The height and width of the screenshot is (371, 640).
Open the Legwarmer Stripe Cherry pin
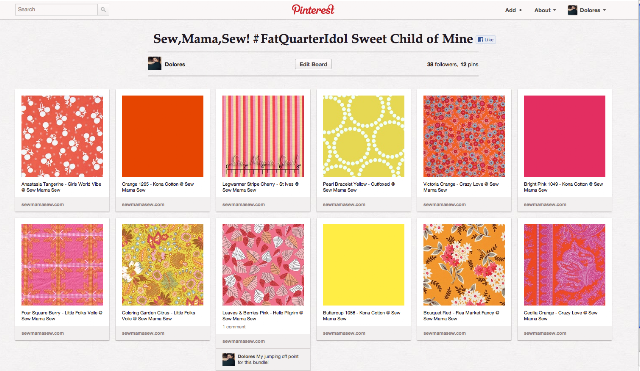pyautogui.click(x=263, y=136)
